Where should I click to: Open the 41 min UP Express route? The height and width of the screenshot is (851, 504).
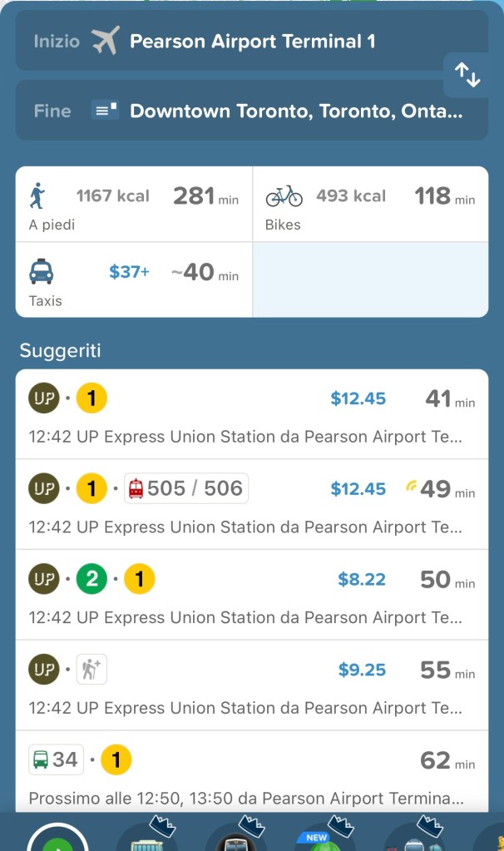251,414
